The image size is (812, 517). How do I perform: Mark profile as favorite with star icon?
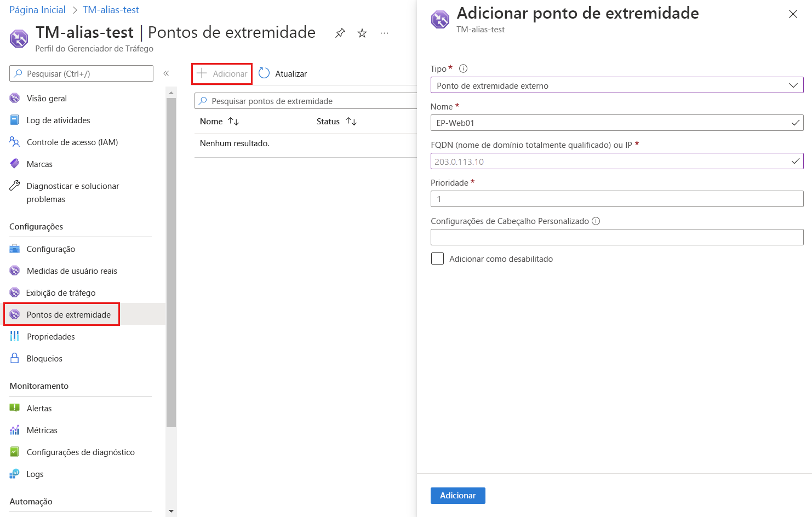coord(362,33)
